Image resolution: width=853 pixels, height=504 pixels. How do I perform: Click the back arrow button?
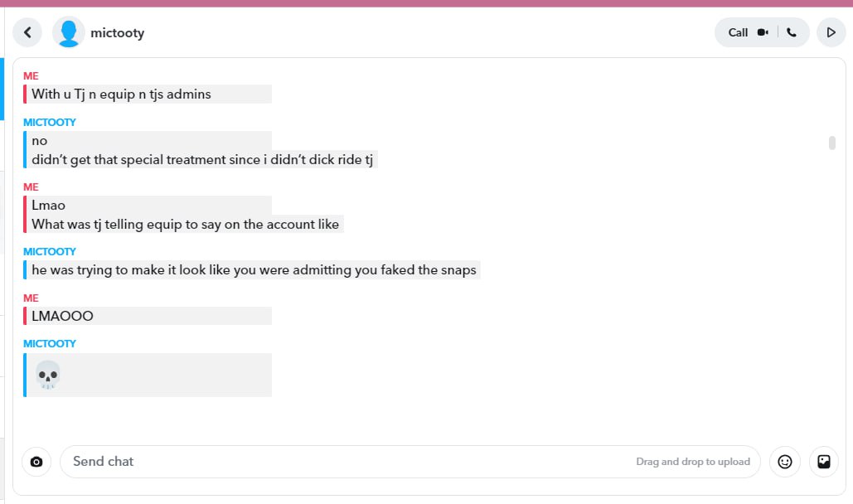pyautogui.click(x=27, y=32)
